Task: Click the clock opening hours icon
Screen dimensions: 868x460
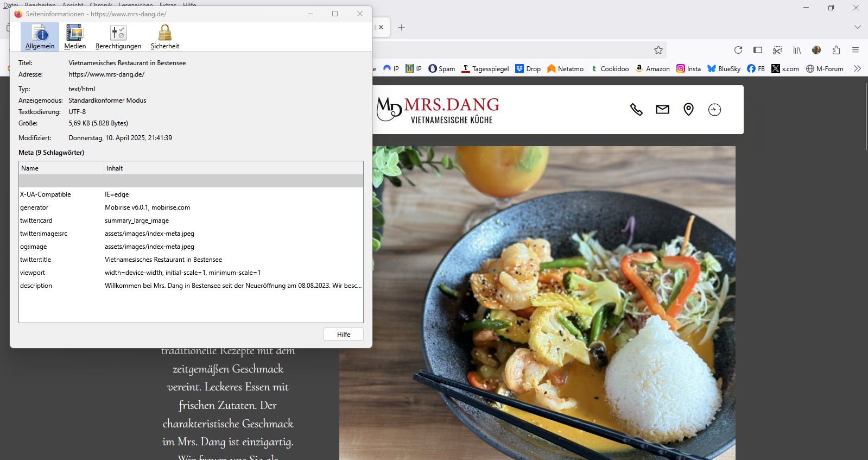Action: coord(714,110)
